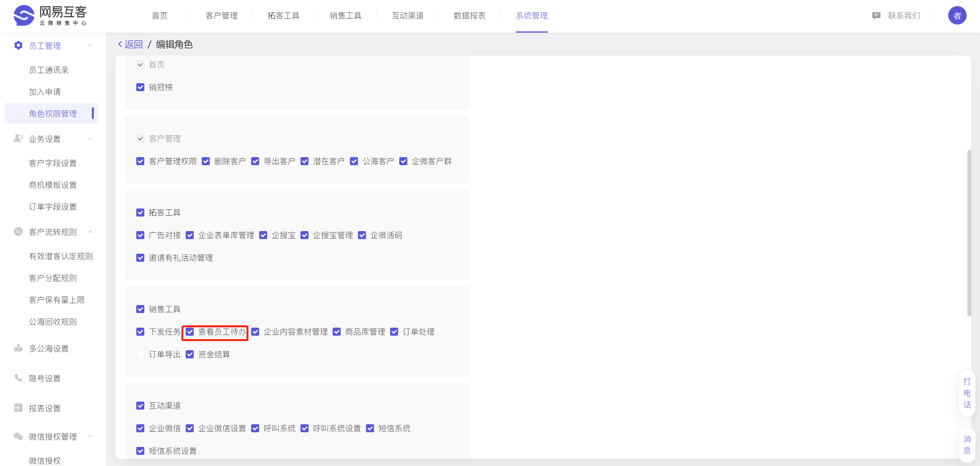Open 客户字段设置 in the sidebar
Screen dimensions: 980x466
[53, 163]
